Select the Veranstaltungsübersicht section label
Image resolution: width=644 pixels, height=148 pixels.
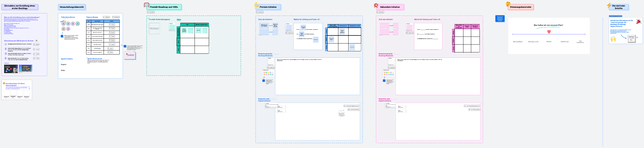[72, 7]
